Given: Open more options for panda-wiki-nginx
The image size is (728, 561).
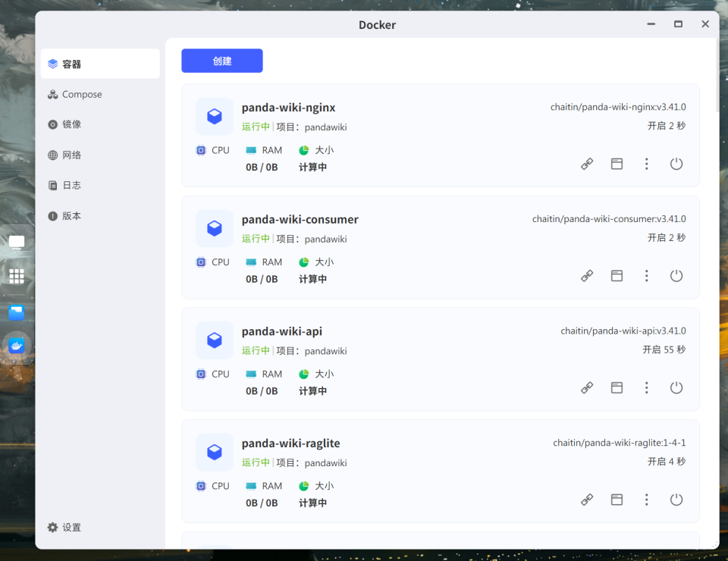Looking at the screenshot, I should coord(646,164).
